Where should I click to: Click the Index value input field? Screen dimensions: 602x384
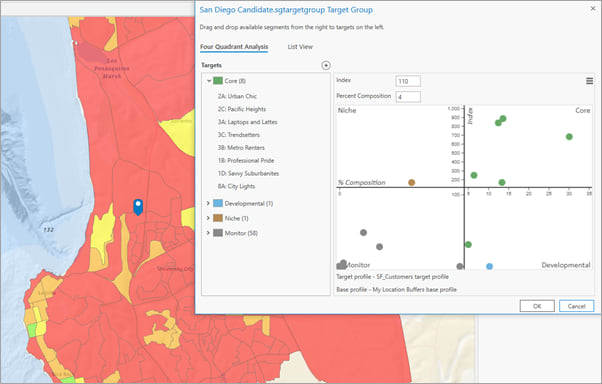click(x=408, y=81)
